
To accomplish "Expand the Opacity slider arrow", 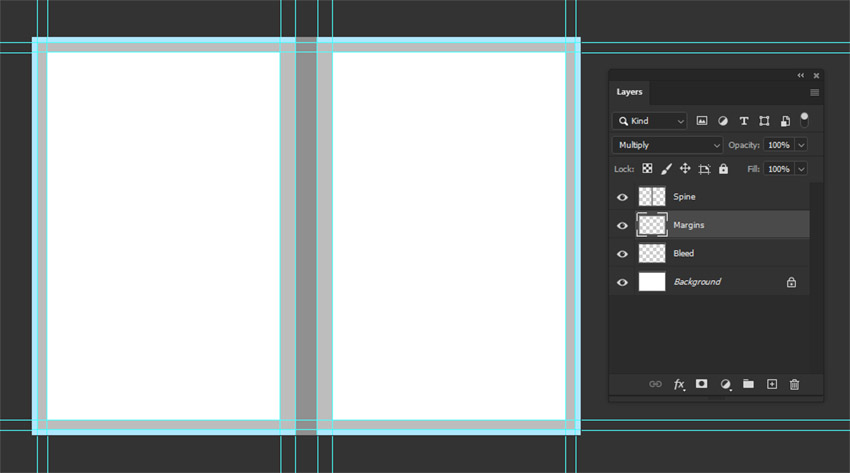I will (x=801, y=145).
